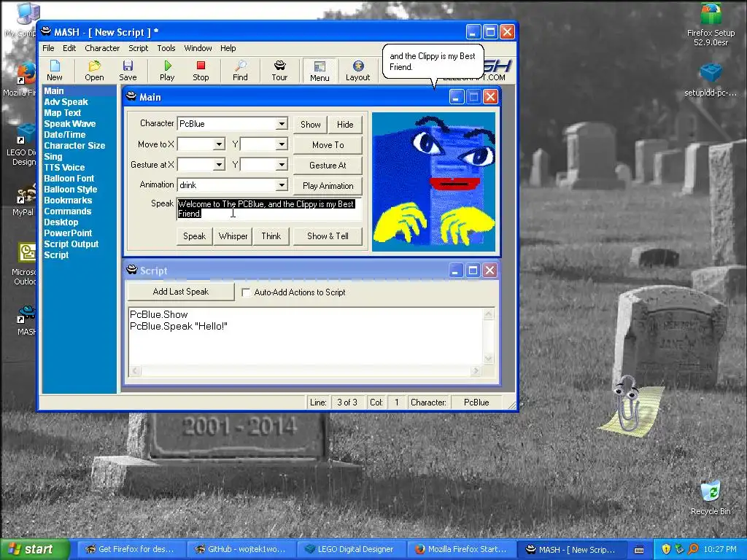Expand the Animation dropdown showing drink

click(282, 184)
